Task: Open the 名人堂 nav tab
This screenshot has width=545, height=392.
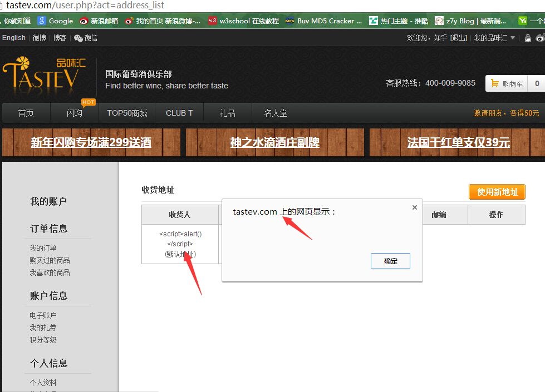Action: [276, 113]
